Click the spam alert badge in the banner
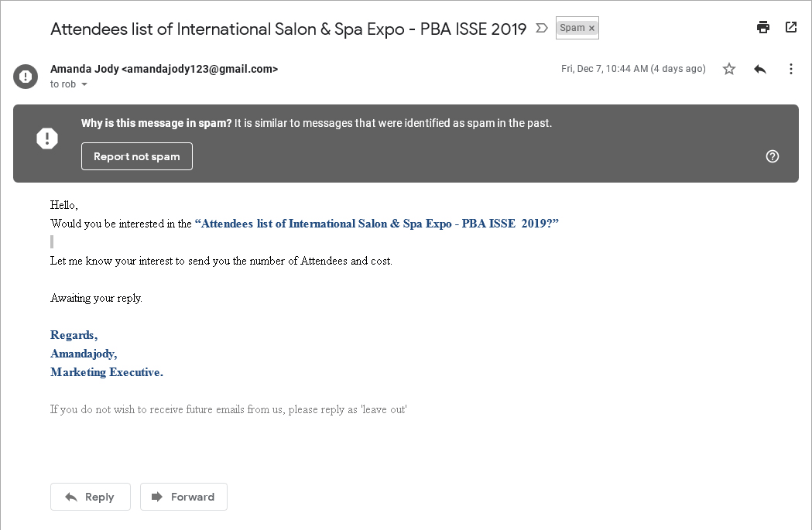 (x=47, y=138)
